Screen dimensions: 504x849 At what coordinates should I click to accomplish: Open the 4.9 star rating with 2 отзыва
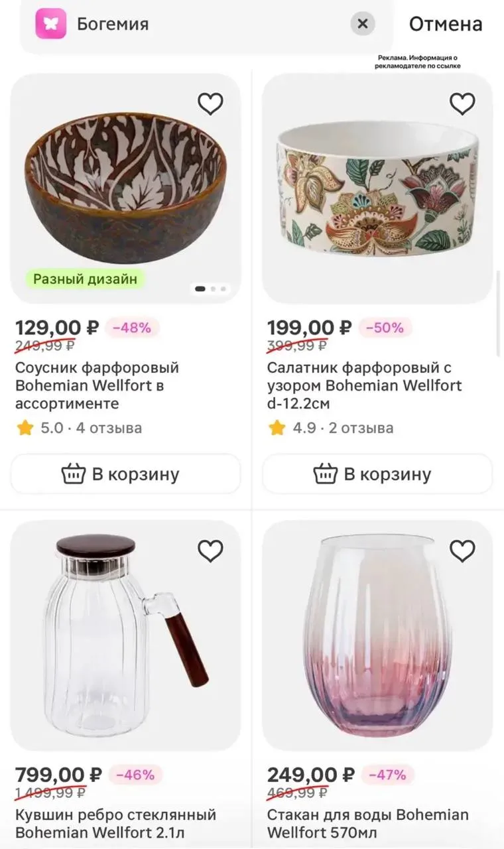coord(330,428)
